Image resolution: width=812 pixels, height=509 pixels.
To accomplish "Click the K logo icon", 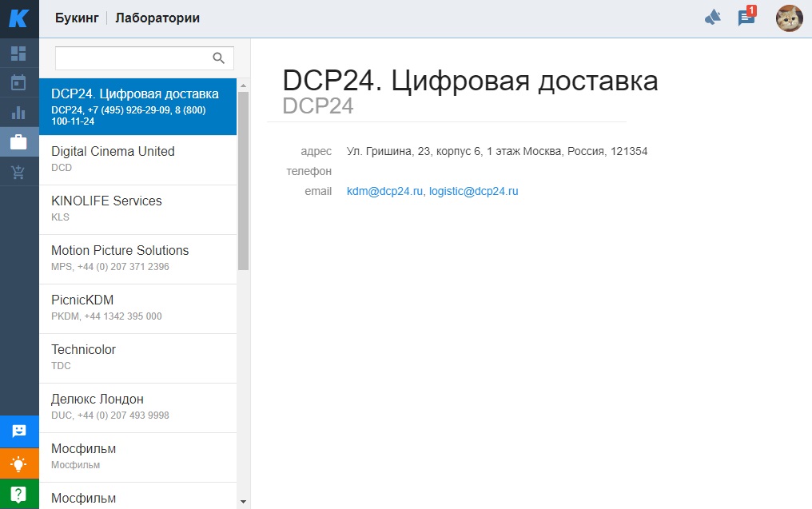I will [19, 18].
